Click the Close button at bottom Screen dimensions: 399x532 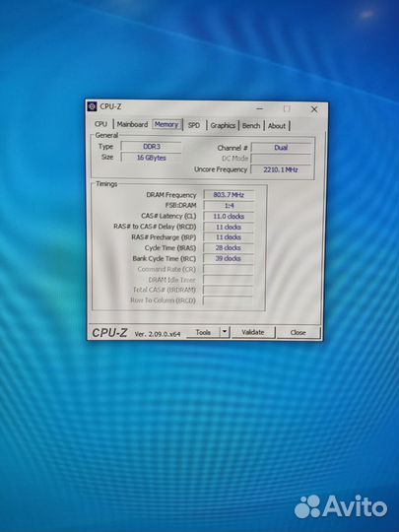coord(298,333)
